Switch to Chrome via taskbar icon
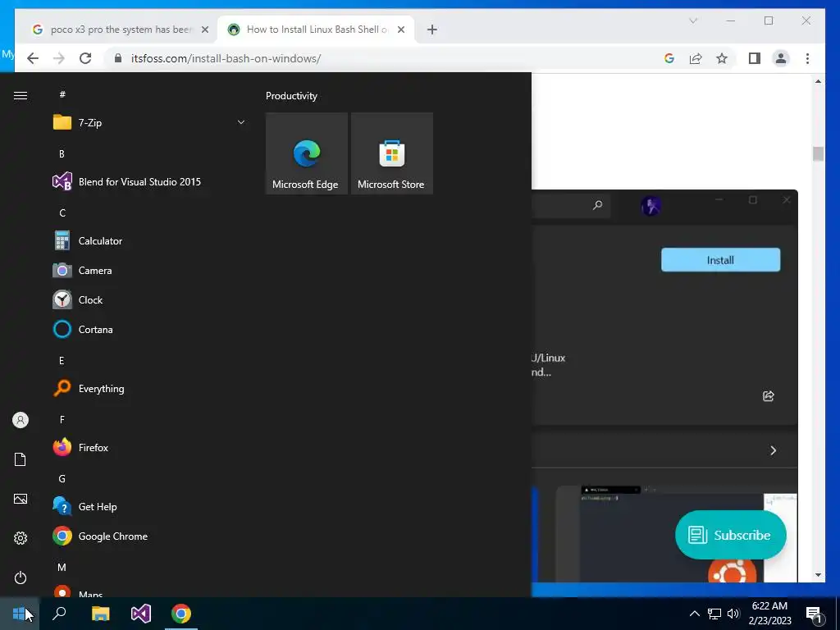Screen dimensions: 840x630 [181, 614]
